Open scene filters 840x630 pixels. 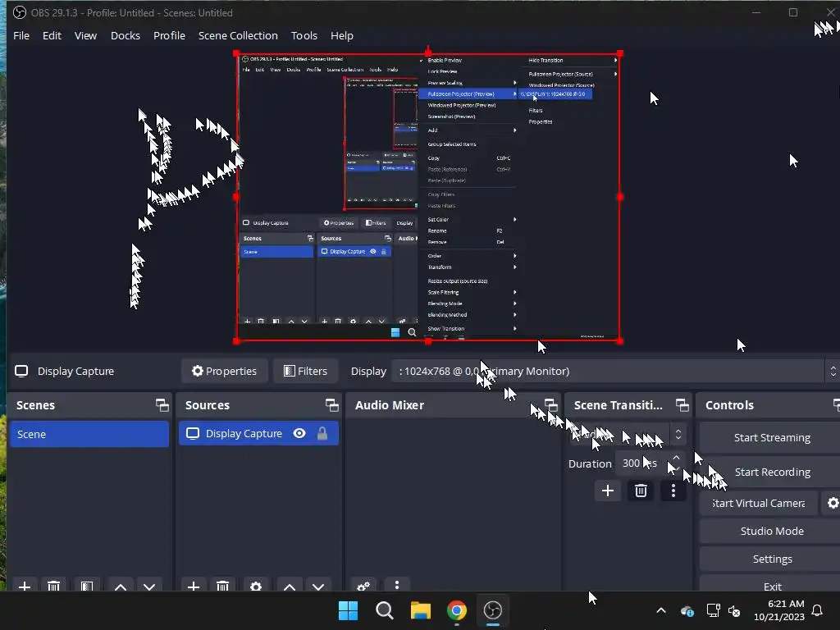(x=87, y=586)
